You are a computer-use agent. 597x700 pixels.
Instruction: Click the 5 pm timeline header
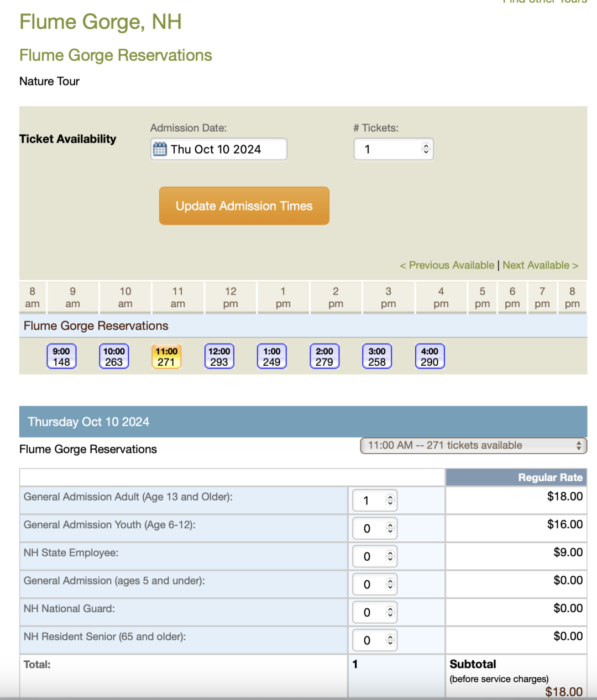coord(483,297)
